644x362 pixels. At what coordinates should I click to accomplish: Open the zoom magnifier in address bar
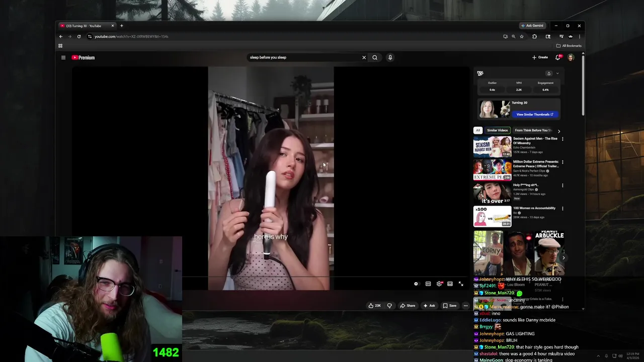pos(513,36)
